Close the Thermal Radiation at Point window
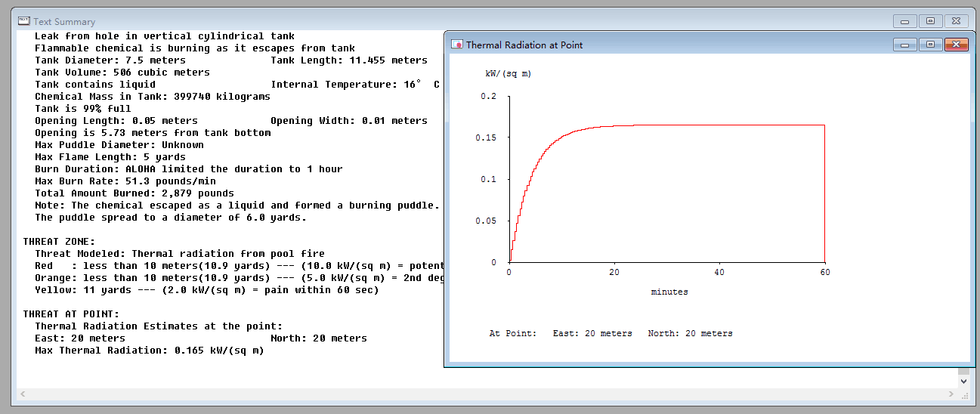Viewport: 980px width, 414px height. (956, 45)
